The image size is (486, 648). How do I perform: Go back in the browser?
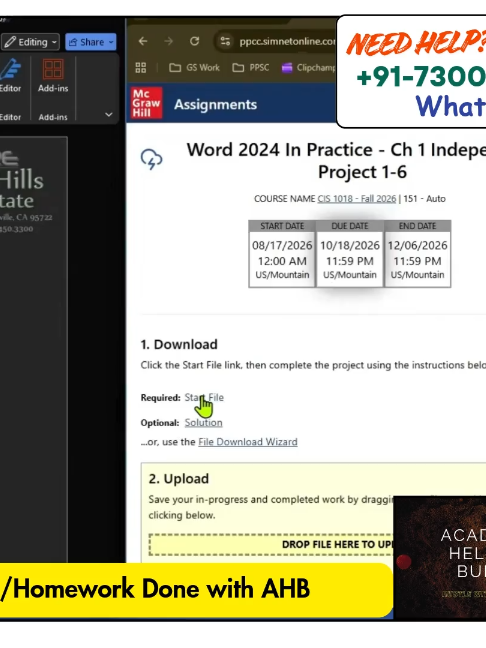coord(143,41)
